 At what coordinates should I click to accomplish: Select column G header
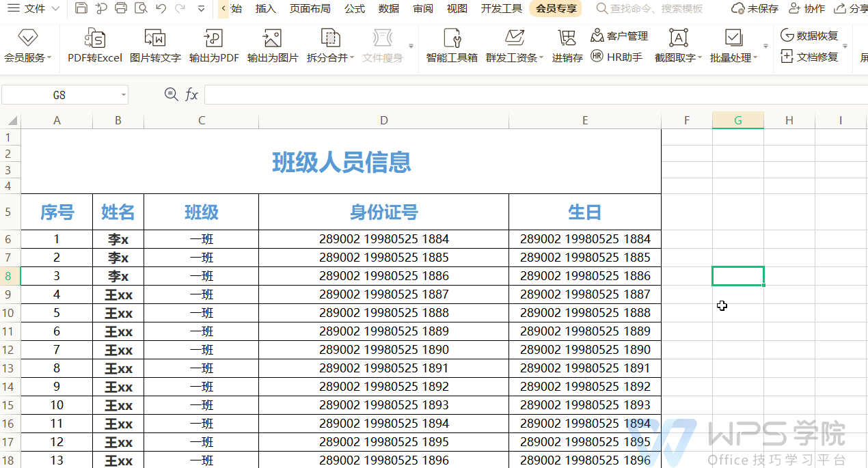(x=738, y=120)
